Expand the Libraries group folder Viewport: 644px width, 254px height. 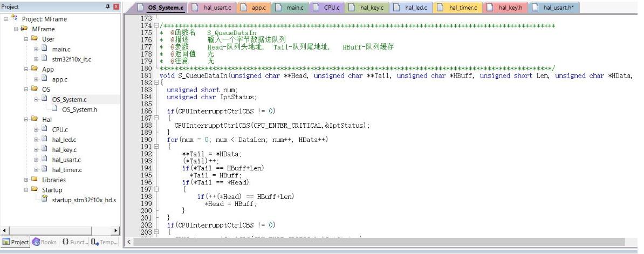(26, 180)
